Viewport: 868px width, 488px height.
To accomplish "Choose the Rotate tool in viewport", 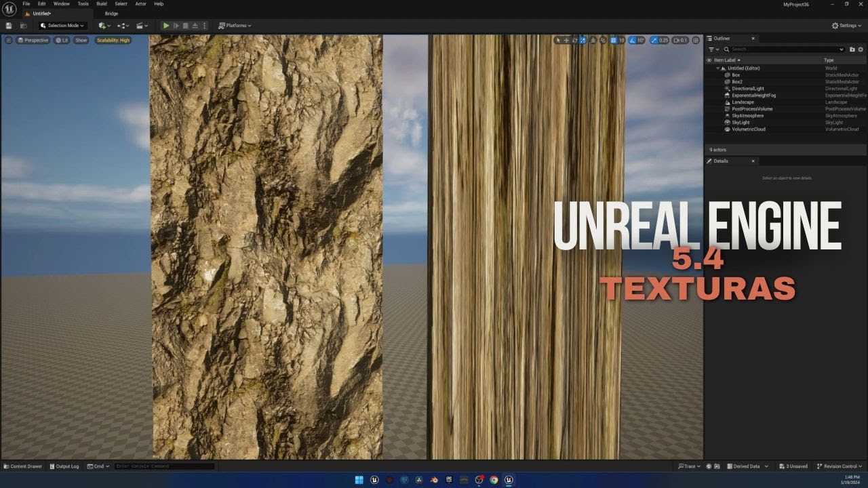I will coord(574,40).
